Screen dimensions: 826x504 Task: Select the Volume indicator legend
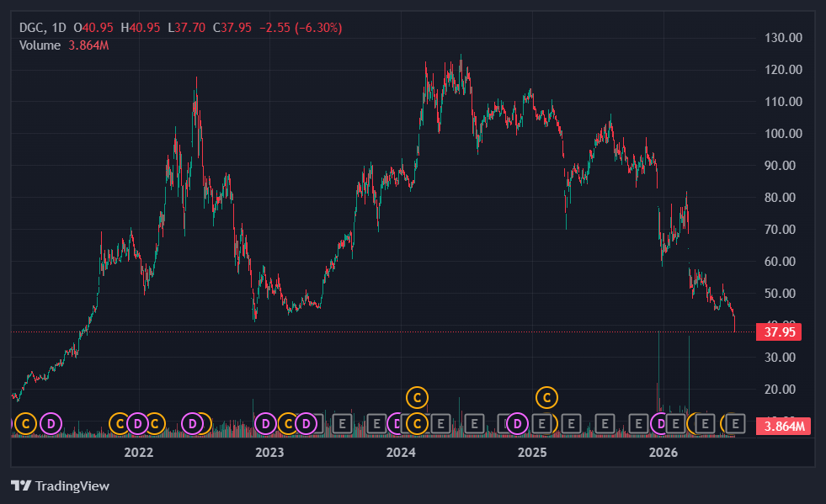pos(40,45)
